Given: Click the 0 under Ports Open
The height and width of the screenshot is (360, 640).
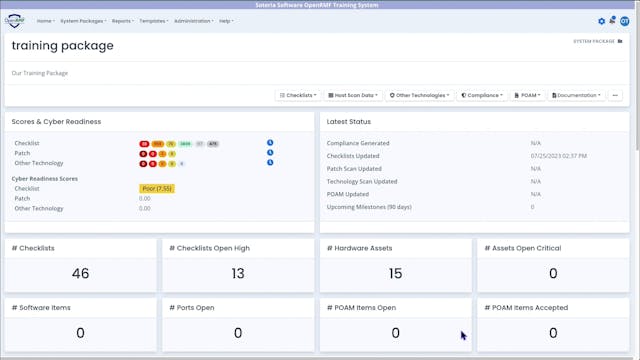Looking at the screenshot, I should pos(238,333).
